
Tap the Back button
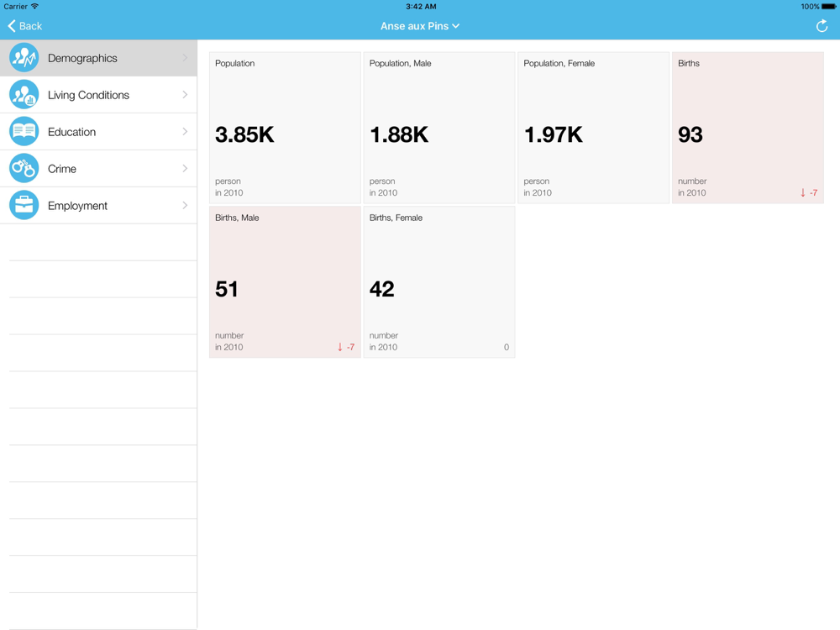tap(24, 26)
